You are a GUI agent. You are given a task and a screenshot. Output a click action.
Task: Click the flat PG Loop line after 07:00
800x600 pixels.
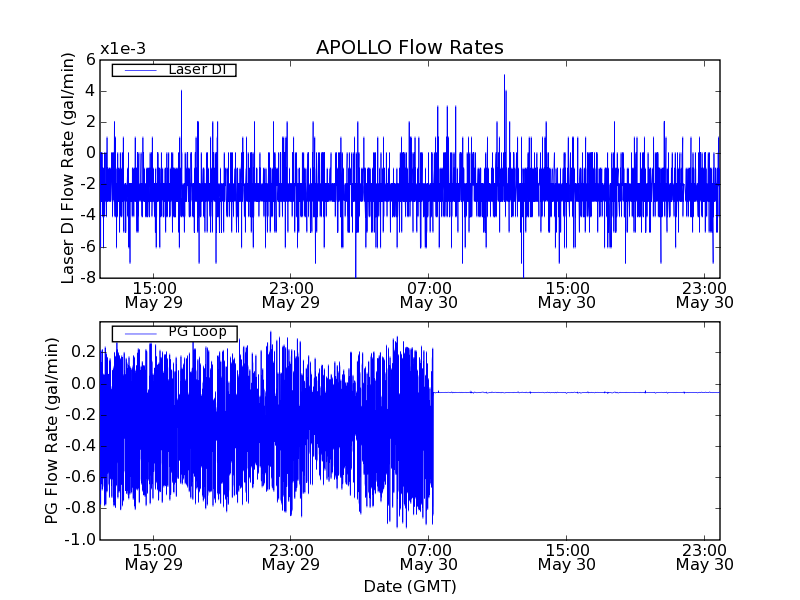pos(580,392)
